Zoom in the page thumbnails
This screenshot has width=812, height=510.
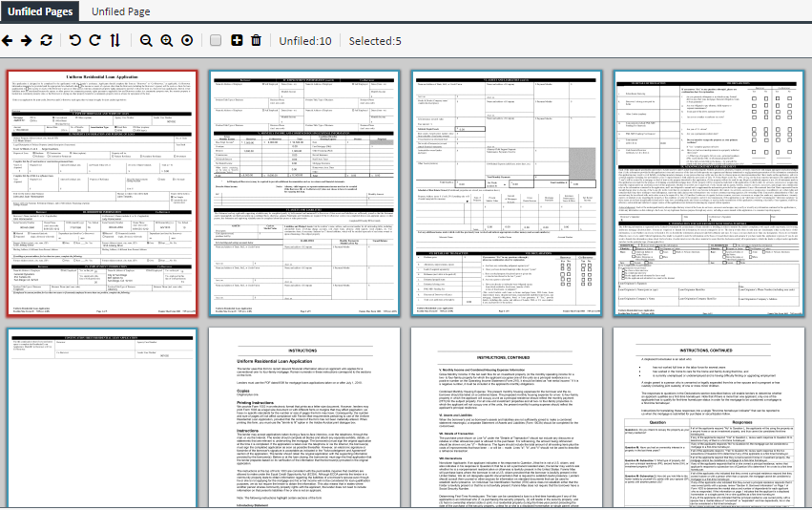click(167, 41)
